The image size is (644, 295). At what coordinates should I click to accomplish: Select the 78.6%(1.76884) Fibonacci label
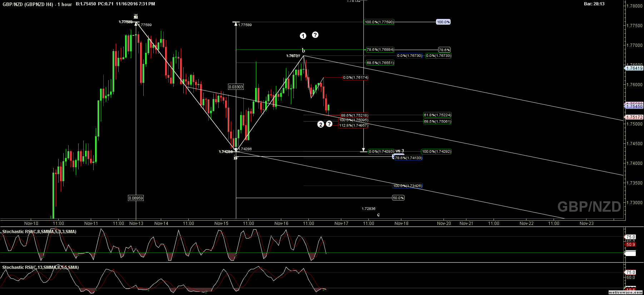[380, 50]
